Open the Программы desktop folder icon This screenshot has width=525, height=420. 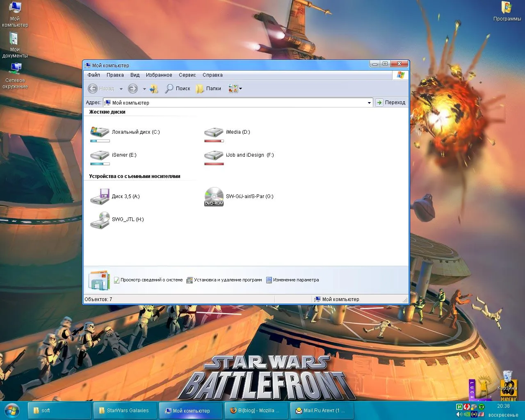[x=507, y=11]
